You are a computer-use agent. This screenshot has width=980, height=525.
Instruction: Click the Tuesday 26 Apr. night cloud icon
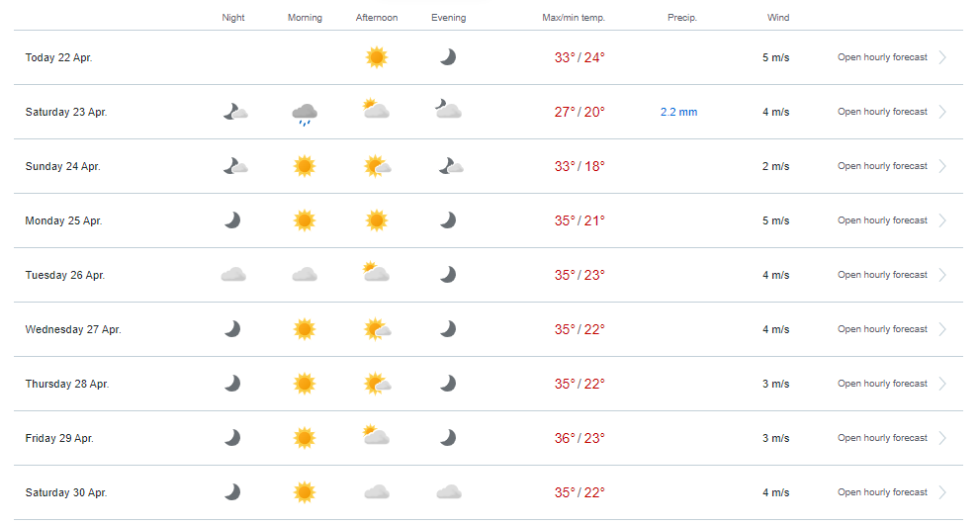tap(233, 275)
